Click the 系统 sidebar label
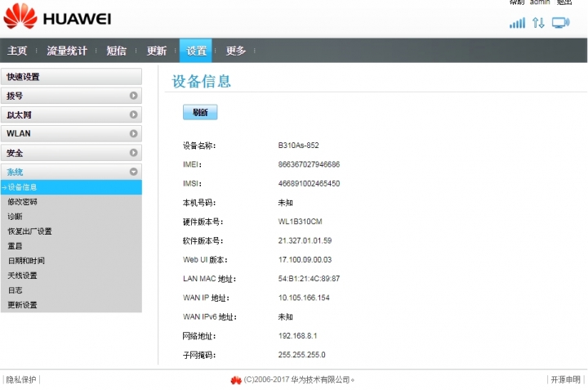Viewport: 588px width, 390px height. (15, 172)
